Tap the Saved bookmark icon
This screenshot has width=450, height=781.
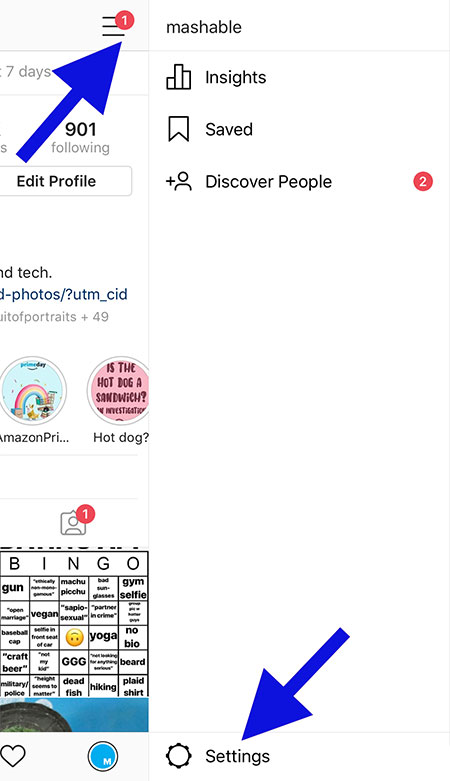tap(178, 129)
